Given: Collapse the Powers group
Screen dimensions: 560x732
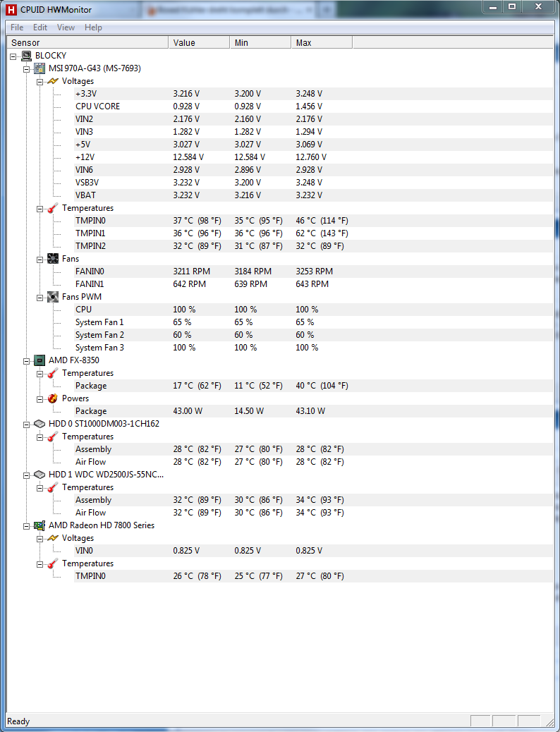Looking at the screenshot, I should tap(39, 399).
